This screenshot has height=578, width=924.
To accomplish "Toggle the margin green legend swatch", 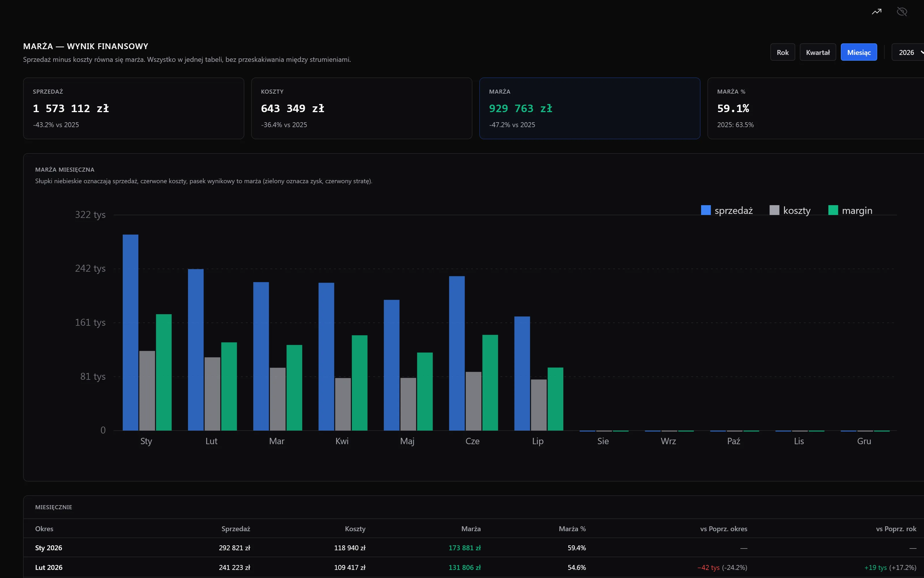I will (x=833, y=210).
